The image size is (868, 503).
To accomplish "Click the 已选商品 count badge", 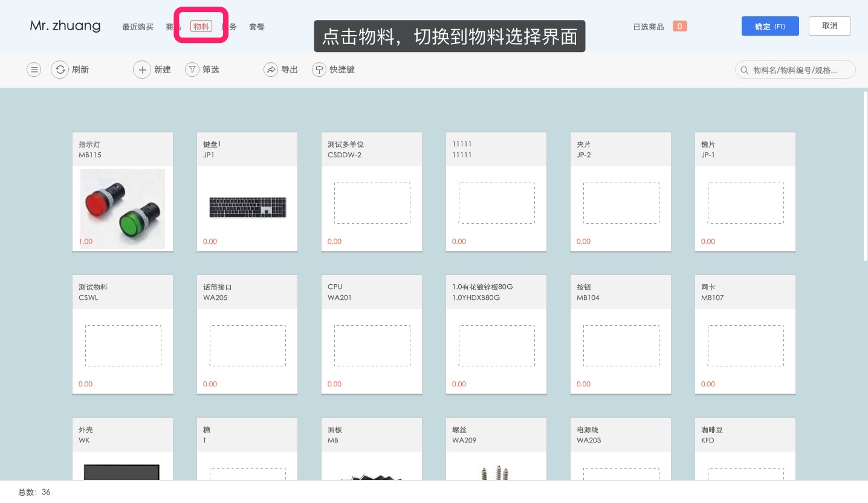I will (679, 27).
